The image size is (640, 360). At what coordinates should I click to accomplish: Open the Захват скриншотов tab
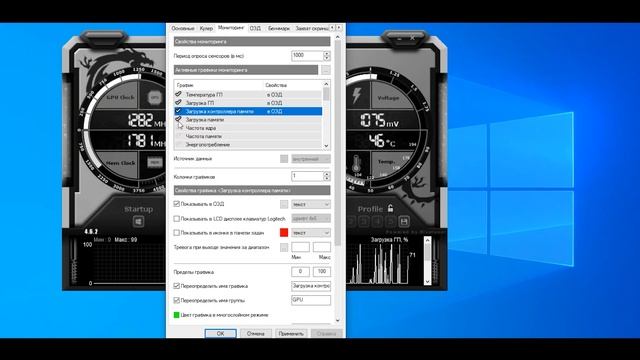pyautogui.click(x=311, y=28)
